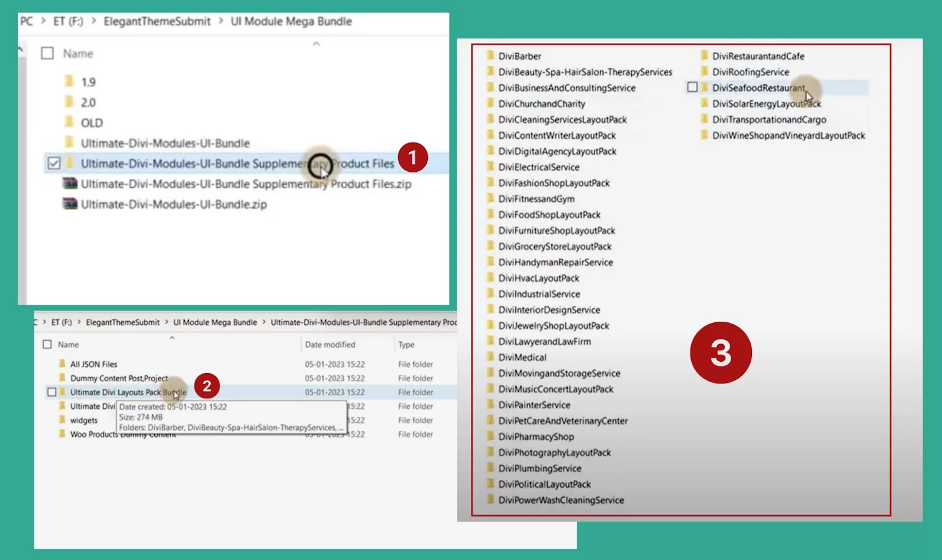The image size is (942, 560).
Task: Click the DiviBarber folder icon
Action: point(490,56)
